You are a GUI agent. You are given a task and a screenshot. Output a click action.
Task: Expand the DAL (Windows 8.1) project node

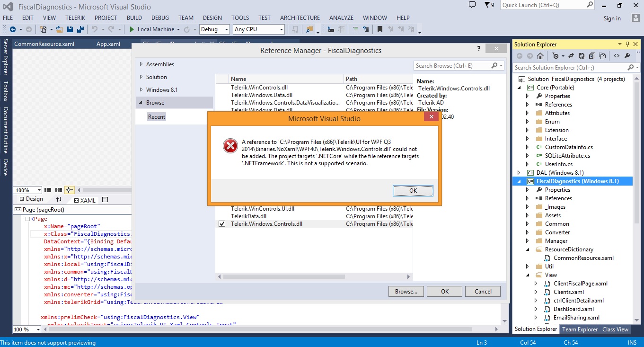(x=519, y=173)
